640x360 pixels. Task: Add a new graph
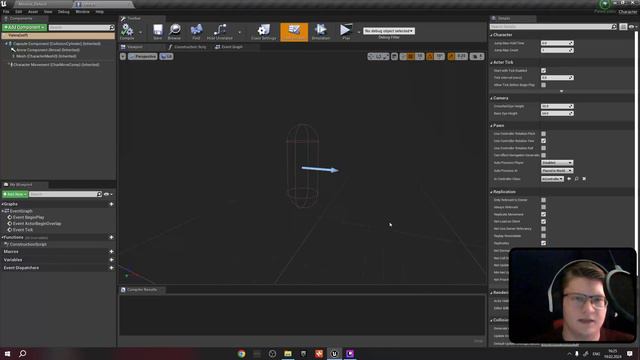[x=111, y=204]
